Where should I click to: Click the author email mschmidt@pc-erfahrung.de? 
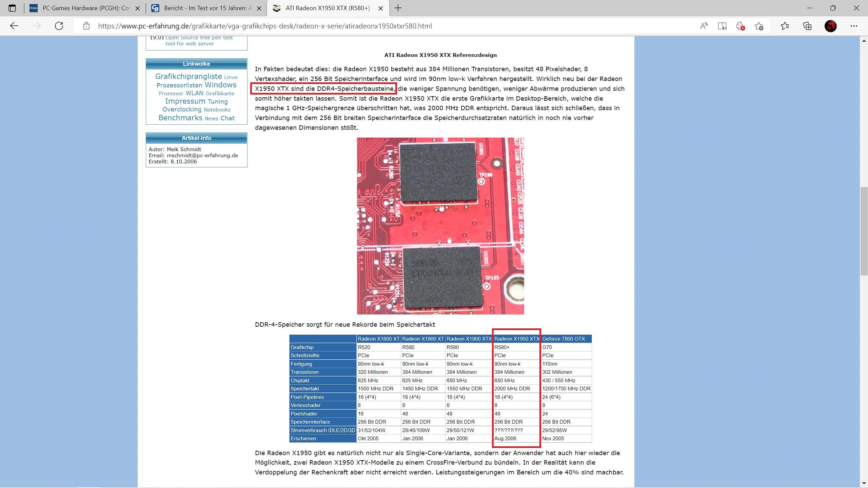202,156
